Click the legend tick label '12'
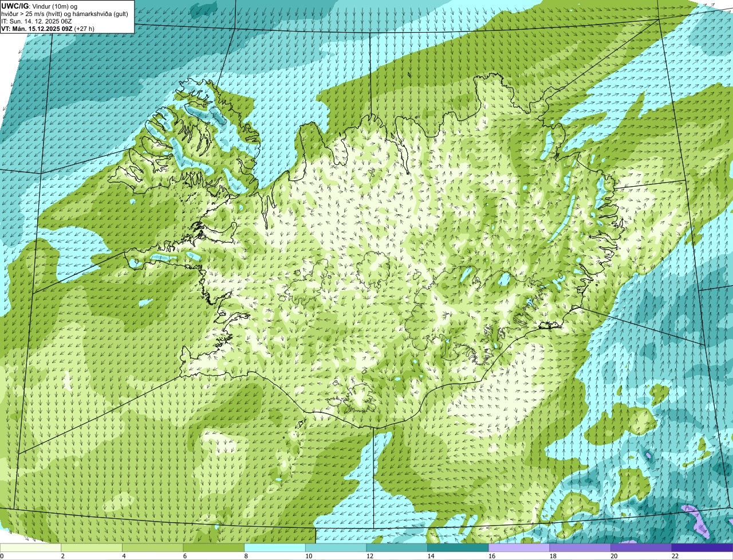This screenshot has width=733, height=560. tap(369, 556)
